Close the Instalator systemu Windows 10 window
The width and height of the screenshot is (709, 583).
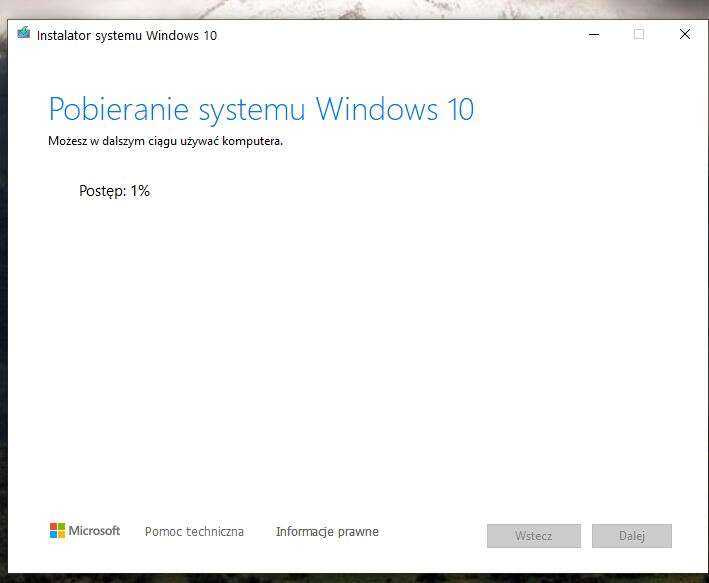pos(684,34)
